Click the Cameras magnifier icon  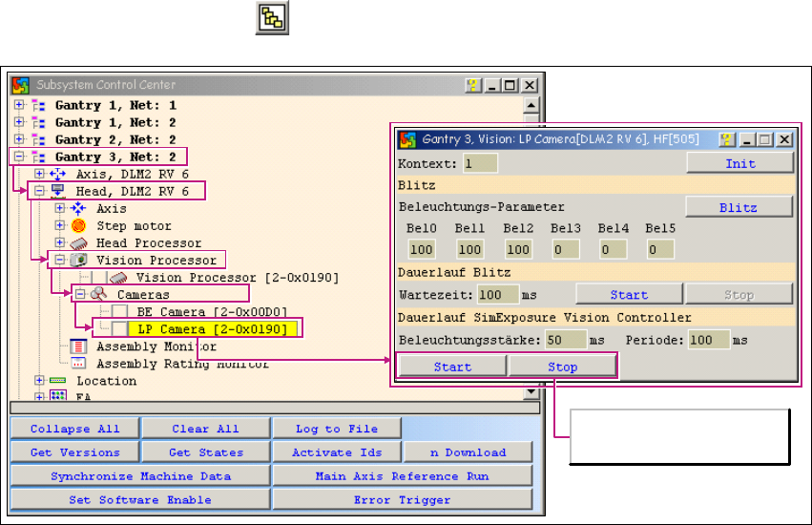(100, 295)
